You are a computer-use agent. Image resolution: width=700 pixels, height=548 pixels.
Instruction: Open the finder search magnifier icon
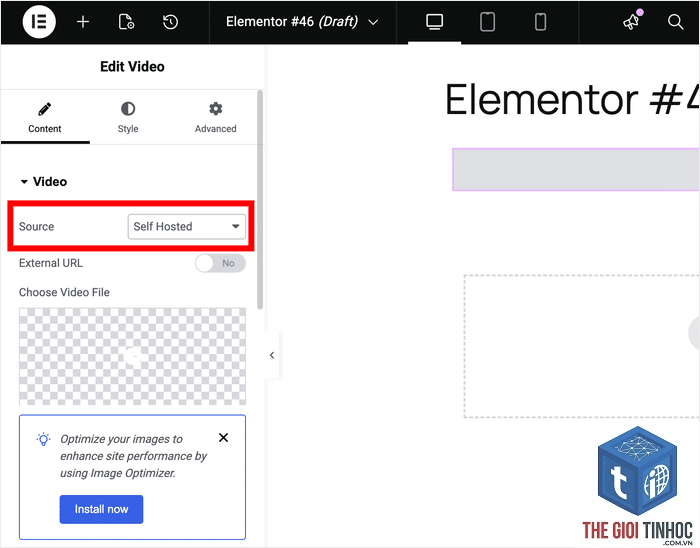675,22
